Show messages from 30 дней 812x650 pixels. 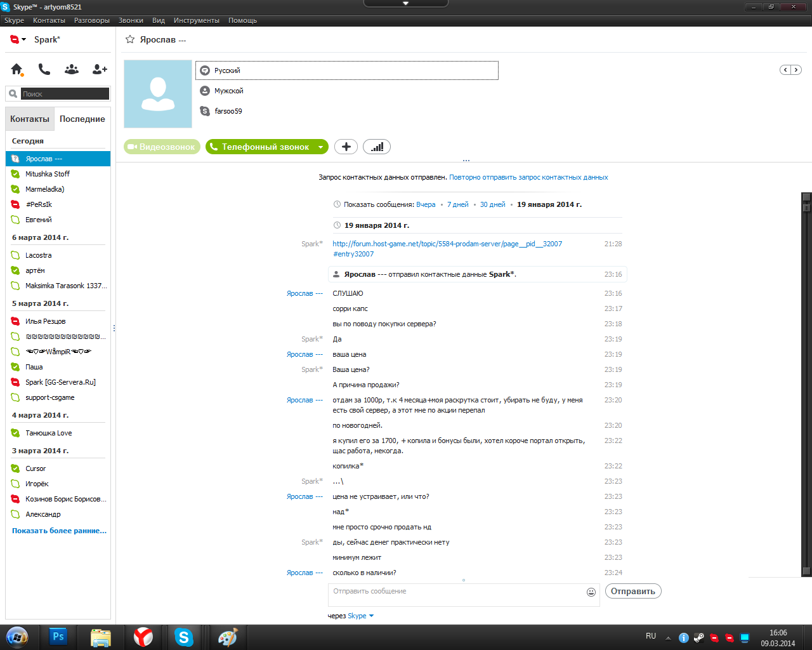(493, 204)
